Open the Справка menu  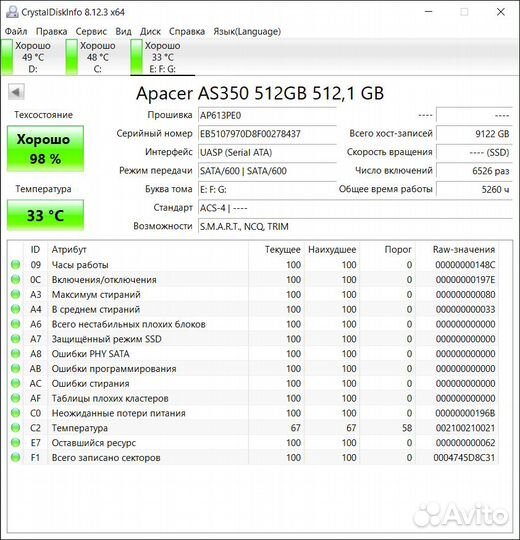pyautogui.click(x=187, y=31)
